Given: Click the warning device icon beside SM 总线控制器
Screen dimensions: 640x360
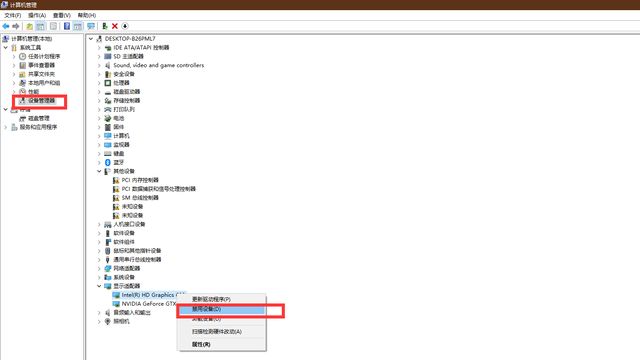Looking at the screenshot, I should tap(116, 198).
